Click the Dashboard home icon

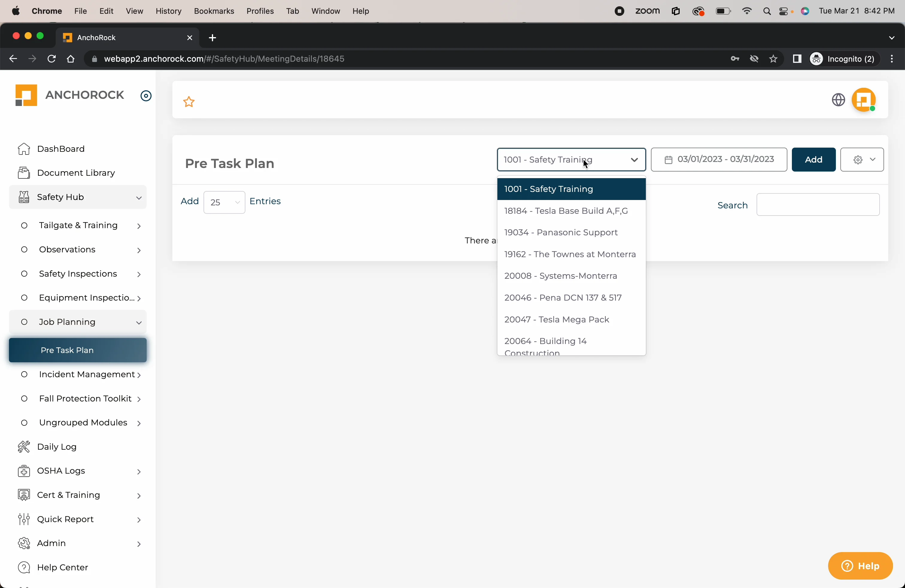24,149
